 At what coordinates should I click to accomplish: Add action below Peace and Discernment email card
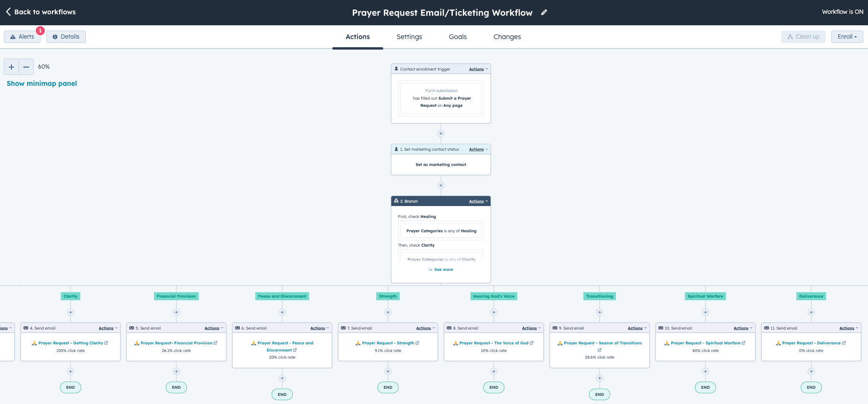(282, 378)
